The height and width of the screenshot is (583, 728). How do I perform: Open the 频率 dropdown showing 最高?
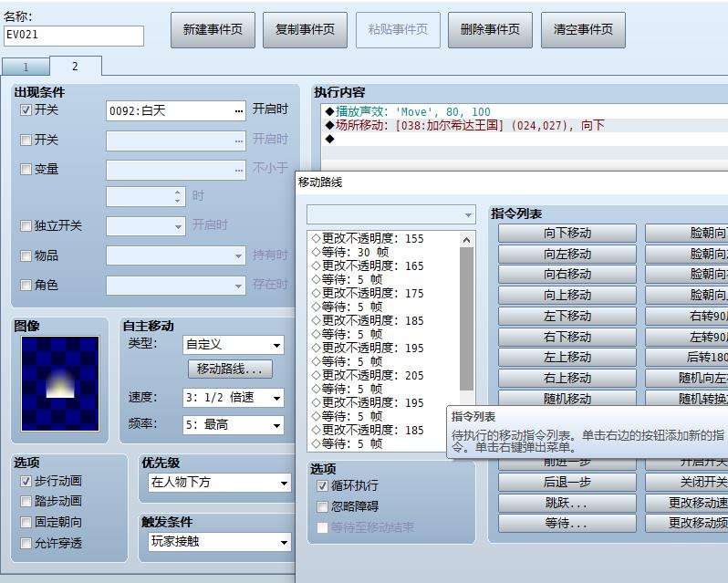[x=234, y=425]
